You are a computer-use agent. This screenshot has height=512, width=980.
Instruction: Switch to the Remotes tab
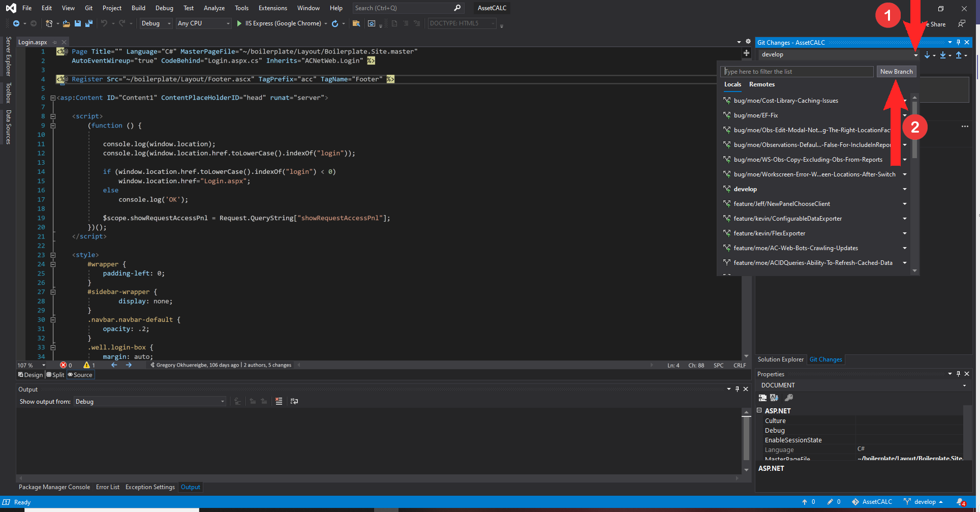click(762, 84)
